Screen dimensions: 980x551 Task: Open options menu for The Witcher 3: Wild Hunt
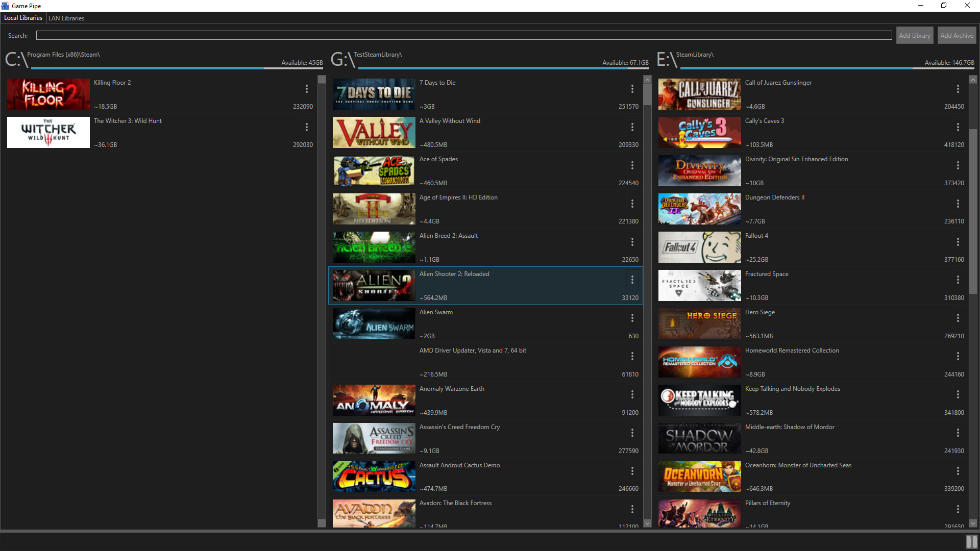pyautogui.click(x=306, y=127)
